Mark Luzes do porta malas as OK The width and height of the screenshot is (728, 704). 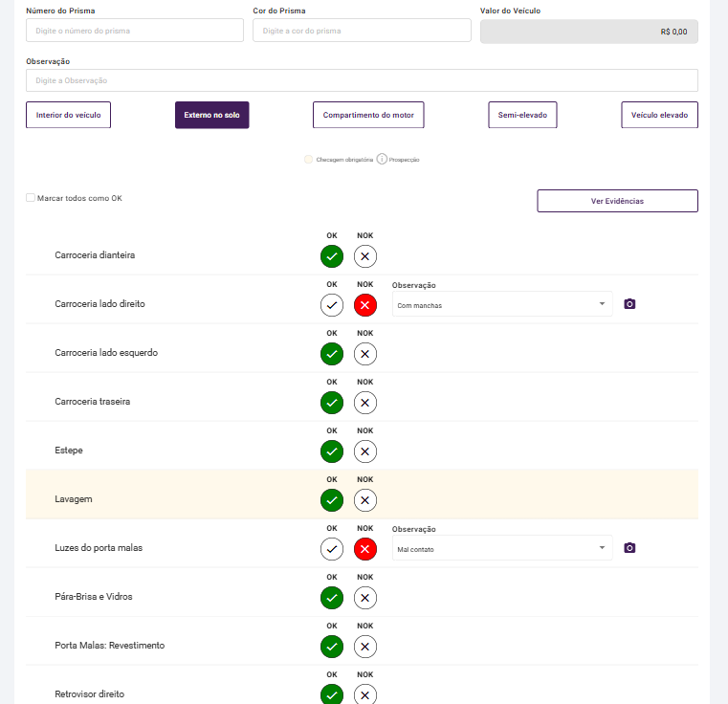[332, 549]
